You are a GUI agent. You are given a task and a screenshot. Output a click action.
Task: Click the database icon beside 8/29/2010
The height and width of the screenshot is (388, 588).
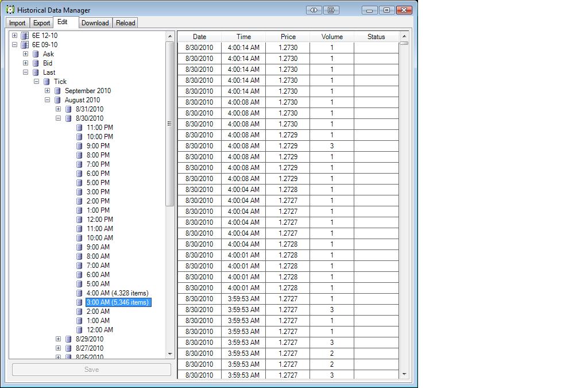69,339
